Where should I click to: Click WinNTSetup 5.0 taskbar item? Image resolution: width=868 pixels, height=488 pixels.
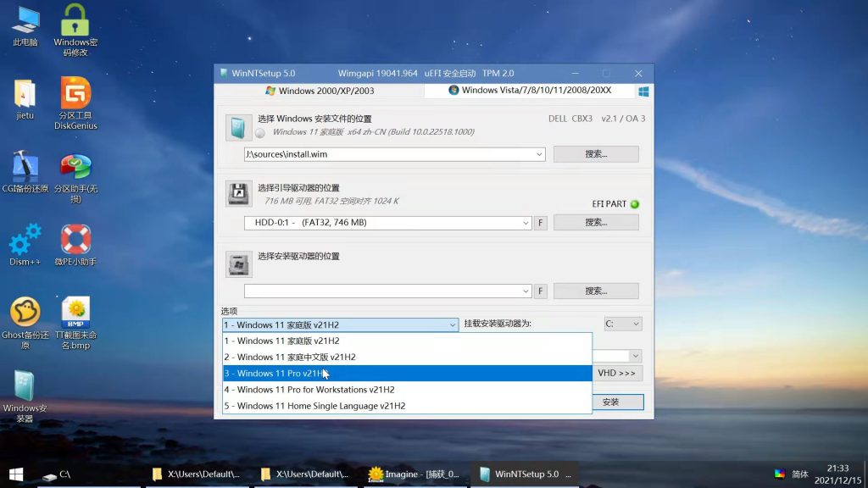[x=525, y=474]
